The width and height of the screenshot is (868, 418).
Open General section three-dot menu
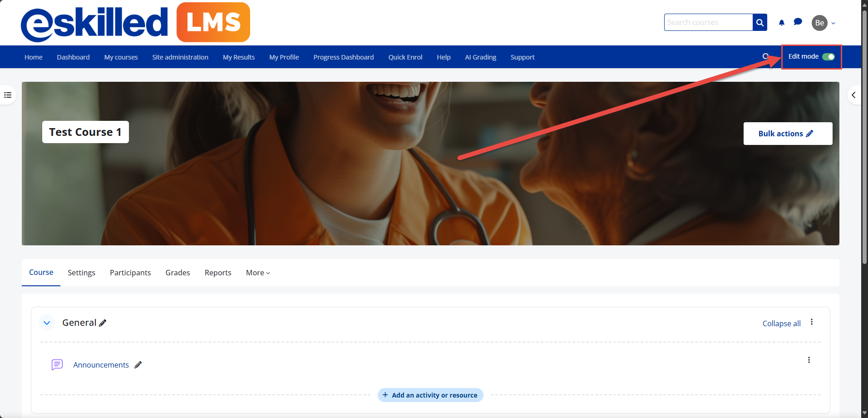[812, 322]
